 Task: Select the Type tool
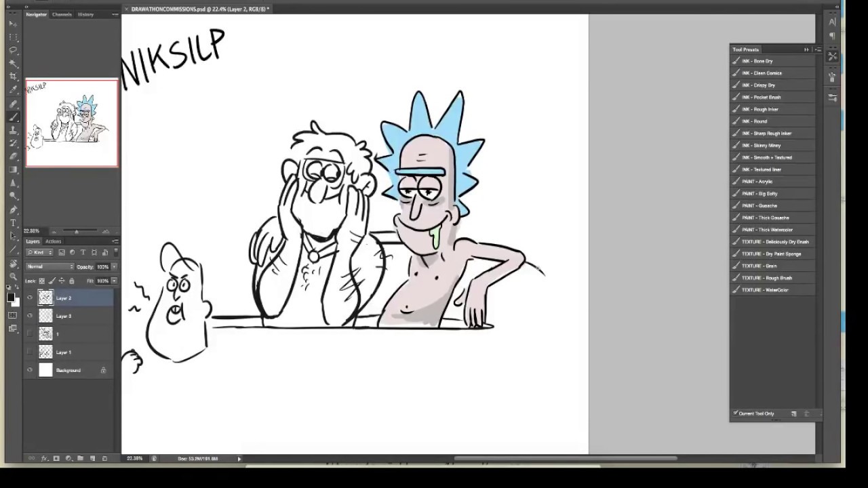(x=13, y=222)
